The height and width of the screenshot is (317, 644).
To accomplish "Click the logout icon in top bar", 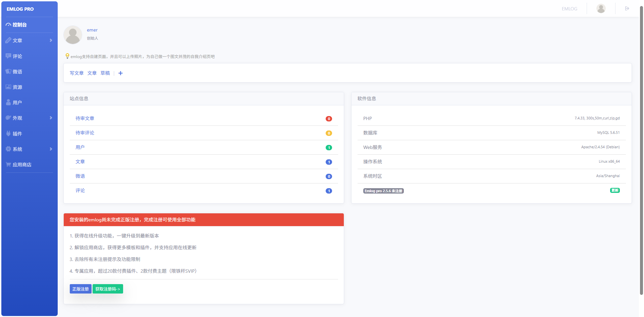I will point(627,8).
